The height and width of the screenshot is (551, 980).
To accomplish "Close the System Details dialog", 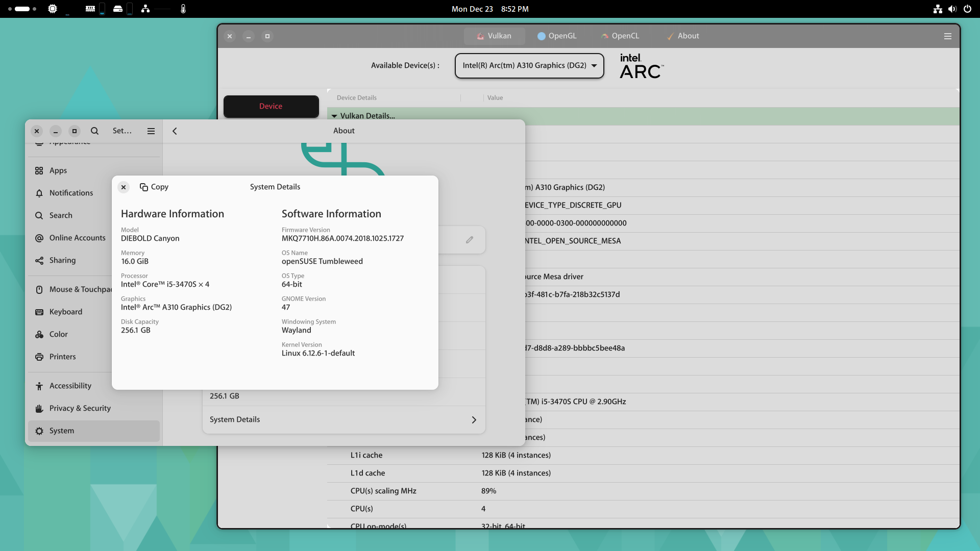I will 124,187.
